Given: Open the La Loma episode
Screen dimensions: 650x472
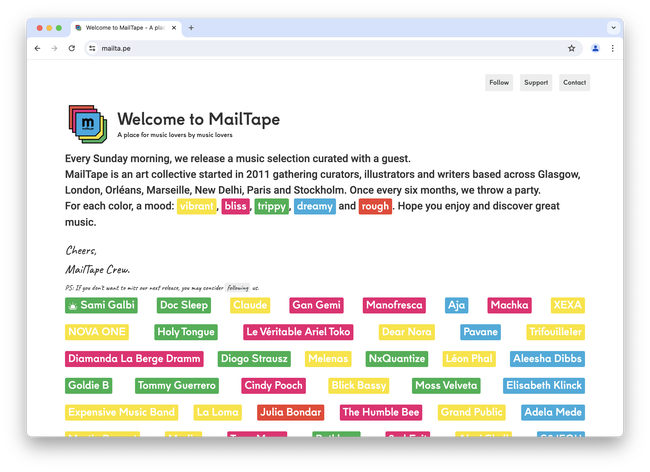Looking at the screenshot, I should coord(218,413).
